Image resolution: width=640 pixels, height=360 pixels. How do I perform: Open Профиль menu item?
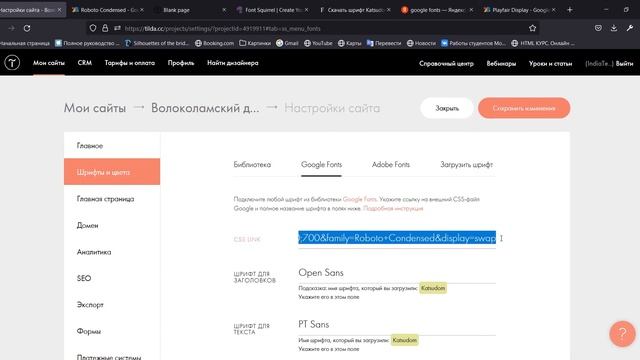pyautogui.click(x=181, y=63)
